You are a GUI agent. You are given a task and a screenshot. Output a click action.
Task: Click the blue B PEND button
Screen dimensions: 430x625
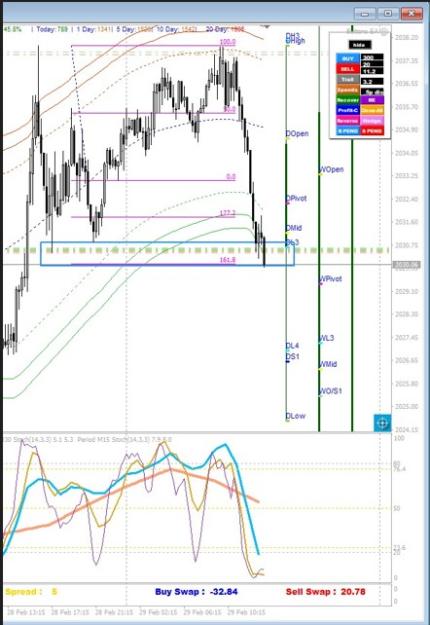pyautogui.click(x=348, y=130)
